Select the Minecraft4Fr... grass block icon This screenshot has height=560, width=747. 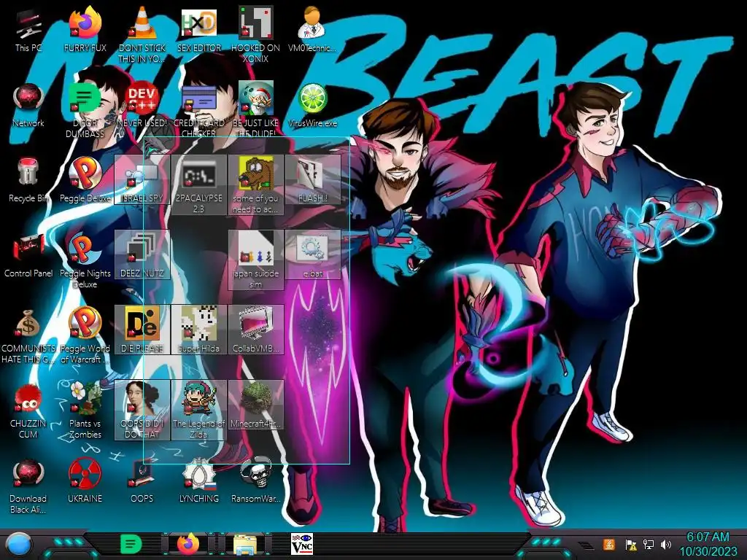tap(256, 405)
